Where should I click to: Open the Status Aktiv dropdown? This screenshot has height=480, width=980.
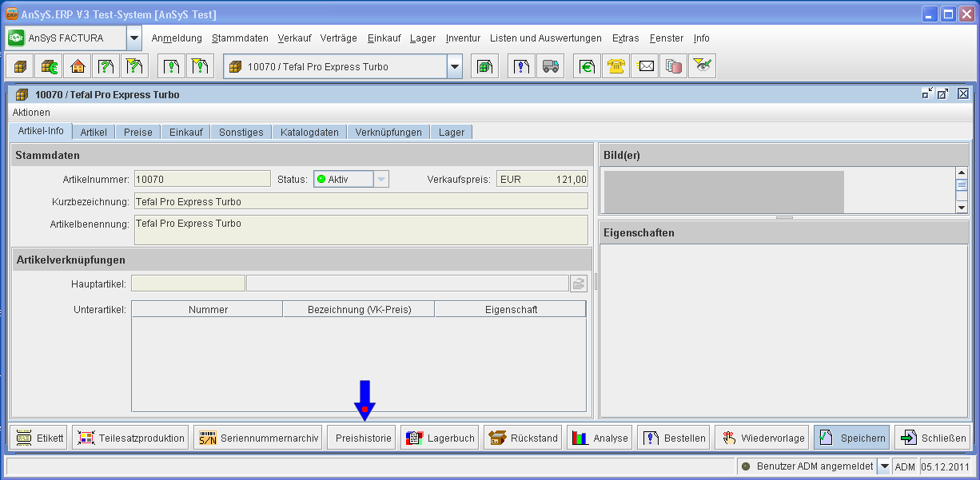(x=381, y=180)
